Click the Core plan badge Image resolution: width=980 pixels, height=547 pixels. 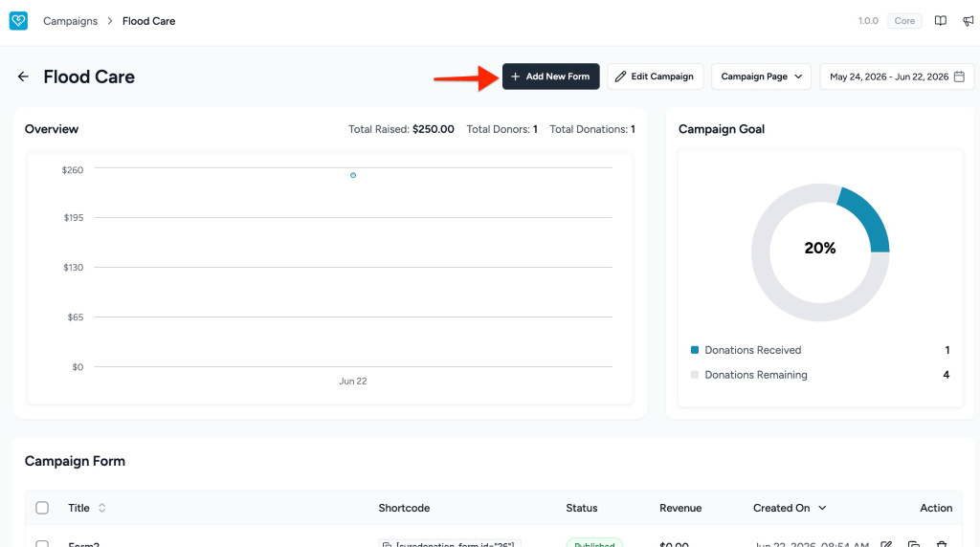click(x=904, y=21)
